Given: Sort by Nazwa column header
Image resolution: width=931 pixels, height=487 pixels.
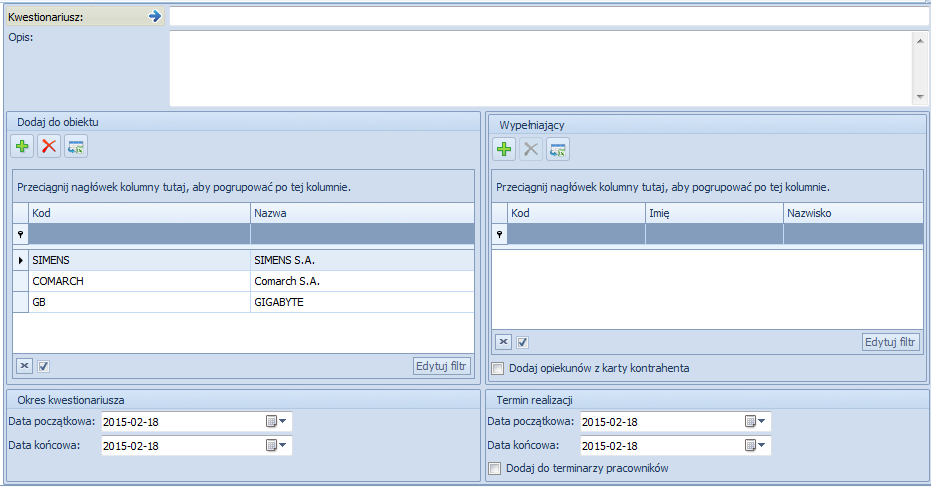Looking at the screenshot, I should 362,213.
